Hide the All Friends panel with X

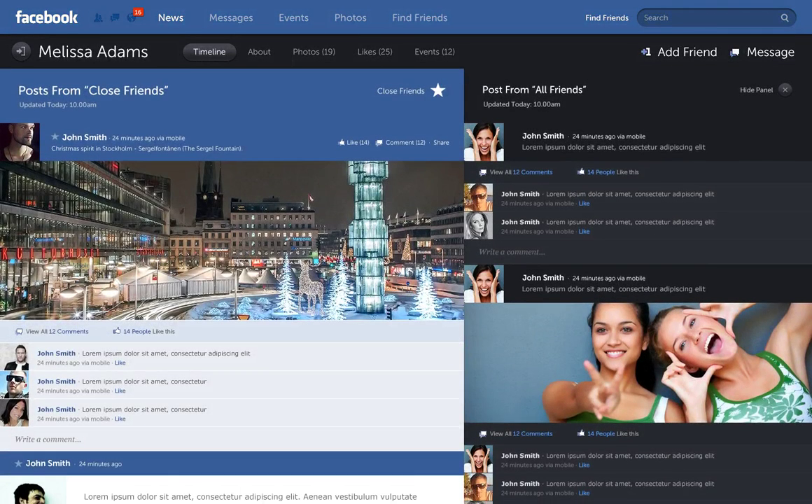(785, 90)
